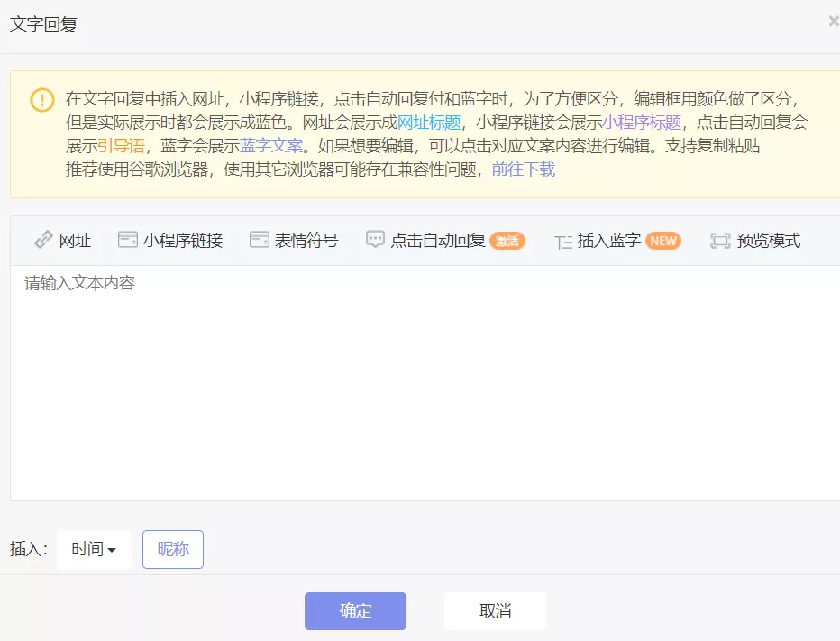Click the 昵称 nickname button
This screenshot has width=840, height=641.
(x=172, y=549)
